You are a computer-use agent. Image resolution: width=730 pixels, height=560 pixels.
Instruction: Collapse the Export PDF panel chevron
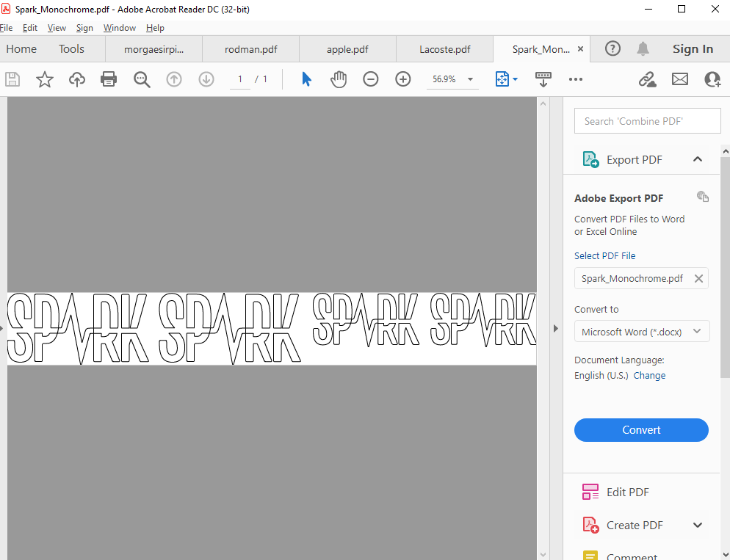point(698,159)
